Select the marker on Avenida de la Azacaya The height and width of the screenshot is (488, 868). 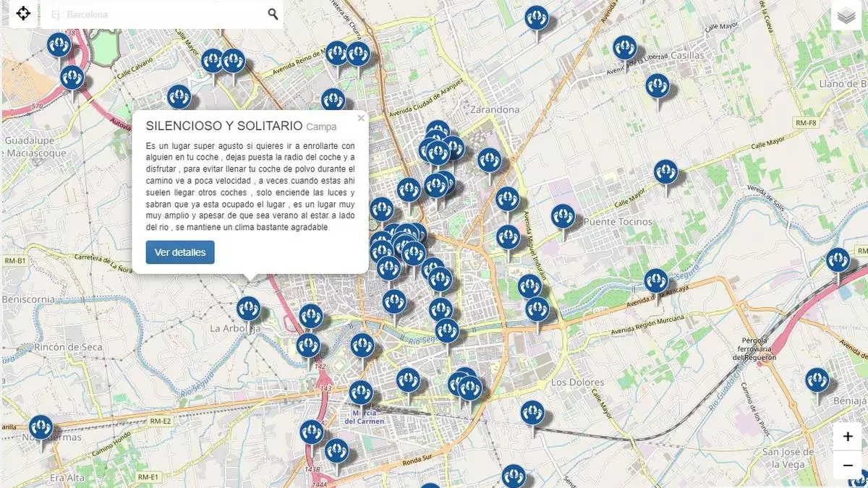[x=656, y=281]
